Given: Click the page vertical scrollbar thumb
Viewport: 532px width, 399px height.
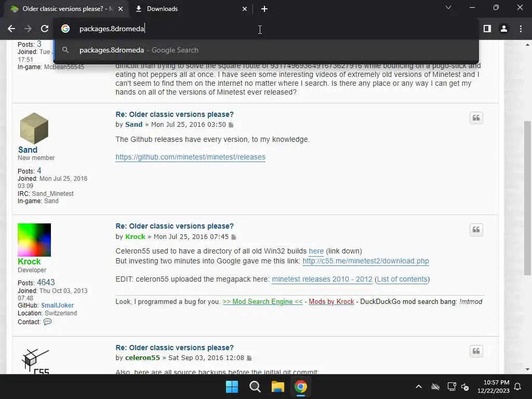Looking at the screenshot, I should (x=527, y=198).
